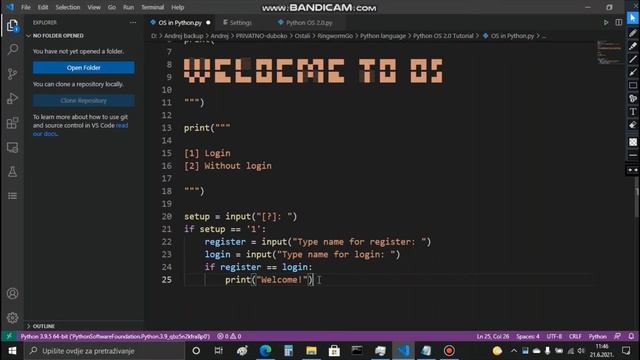This screenshot has height=360, width=640.
Task: Open the Help menu
Action: (178, 7)
